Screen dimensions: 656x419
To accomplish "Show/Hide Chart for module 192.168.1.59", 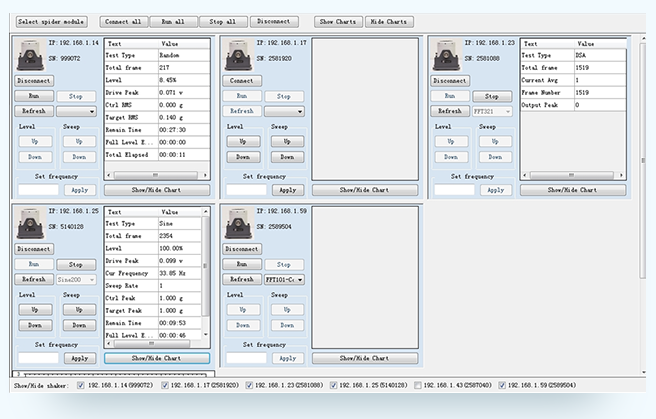I will 365,358.
